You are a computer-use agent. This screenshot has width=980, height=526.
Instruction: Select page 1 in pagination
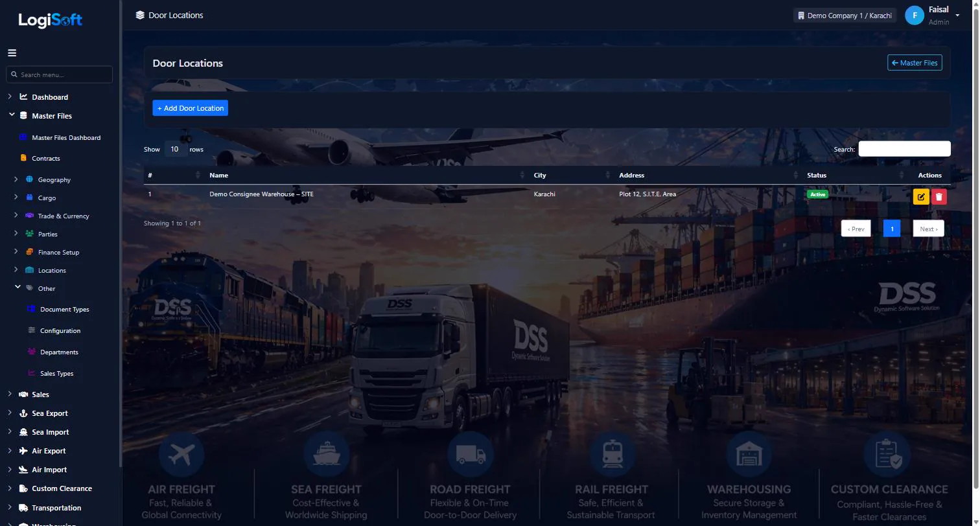[892, 229]
